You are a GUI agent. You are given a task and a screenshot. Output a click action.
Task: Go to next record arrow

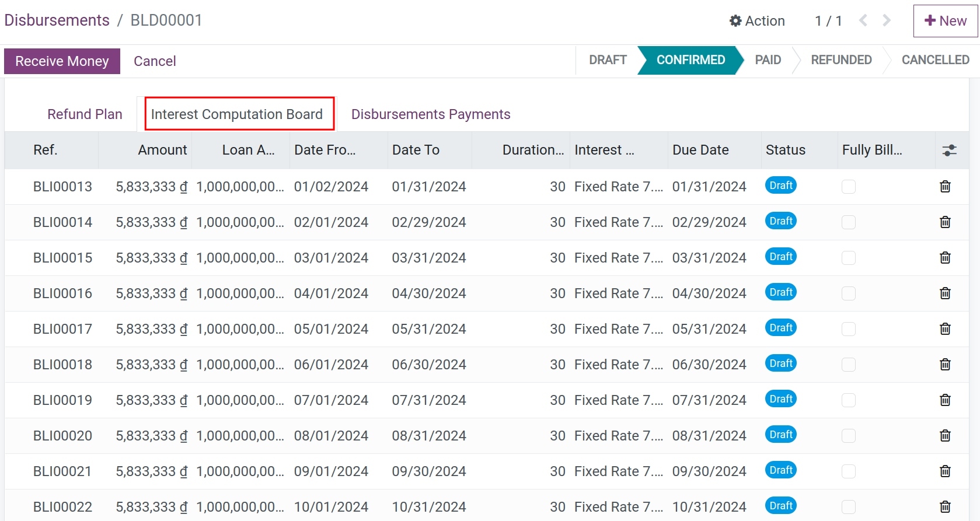coord(887,21)
